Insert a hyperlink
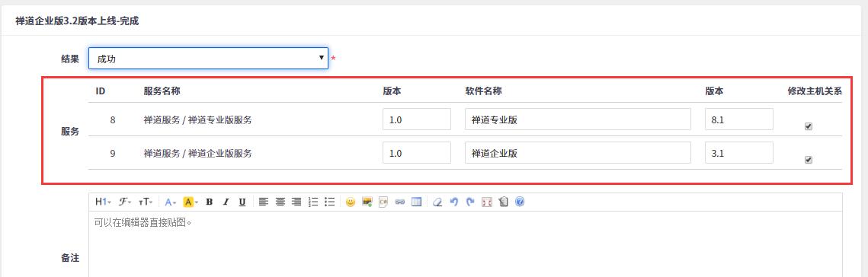868x277 pixels. 399,202
